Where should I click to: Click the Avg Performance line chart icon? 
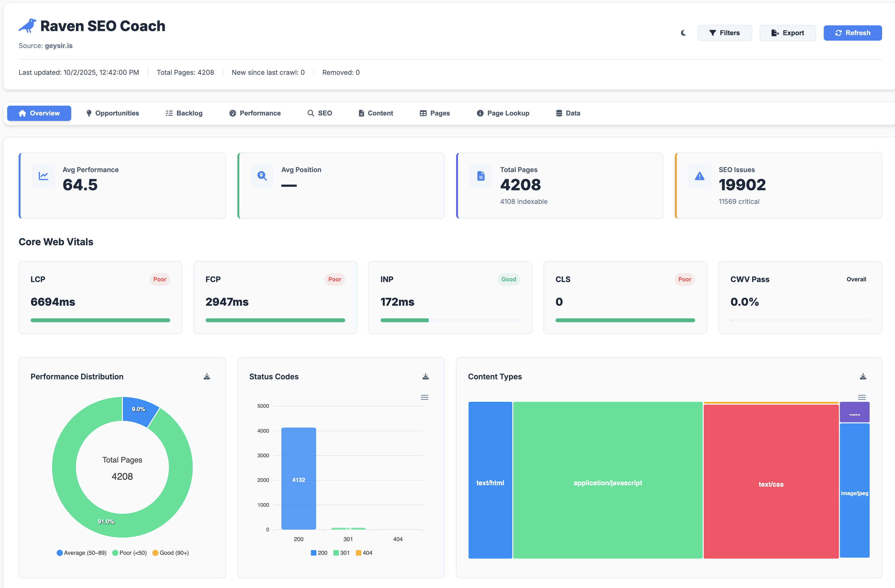tap(43, 176)
